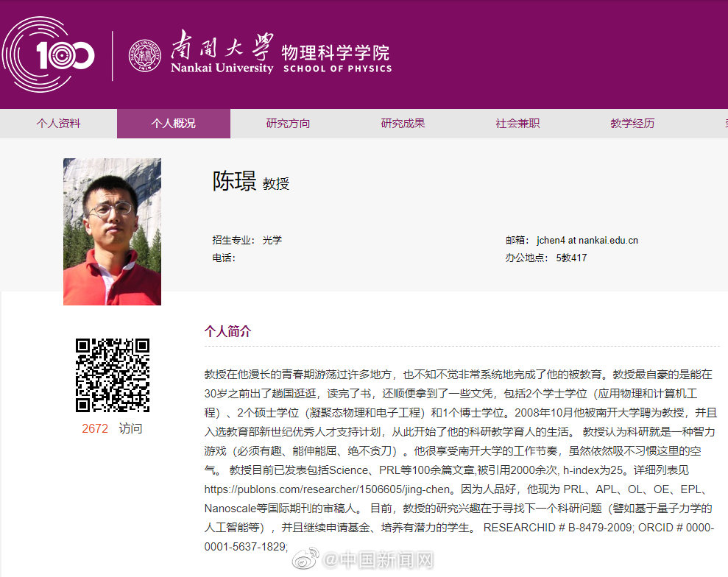Click the 物理科学学院 School of Physics title
728x577 pixels.
pyautogui.click(x=337, y=58)
